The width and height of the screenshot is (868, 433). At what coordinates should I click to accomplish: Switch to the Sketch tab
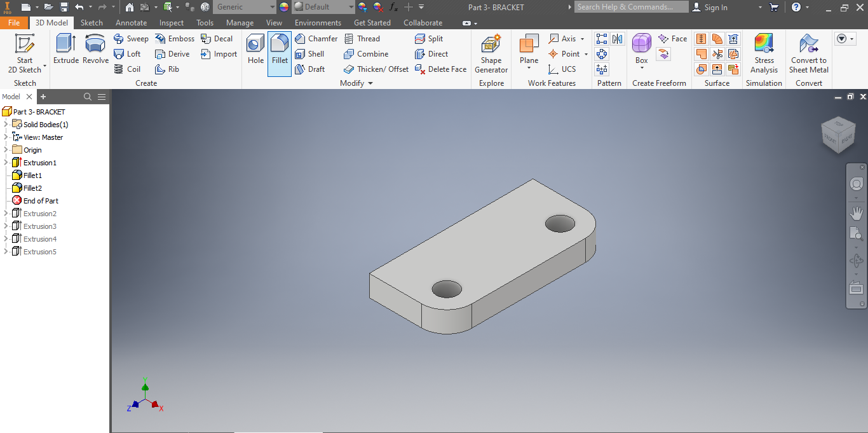[92, 22]
